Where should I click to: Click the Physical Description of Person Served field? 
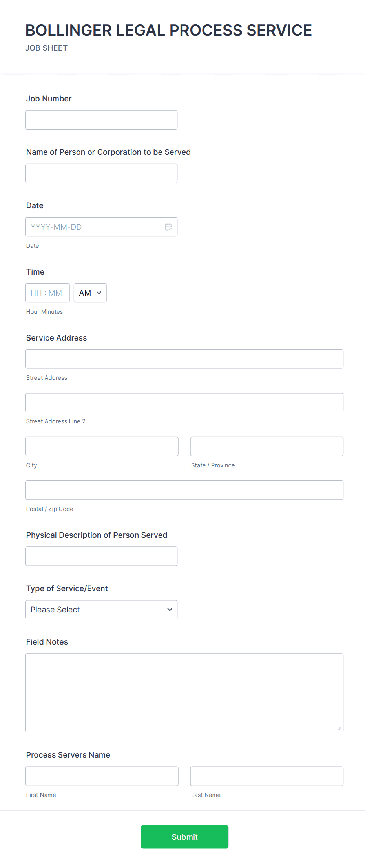101,556
